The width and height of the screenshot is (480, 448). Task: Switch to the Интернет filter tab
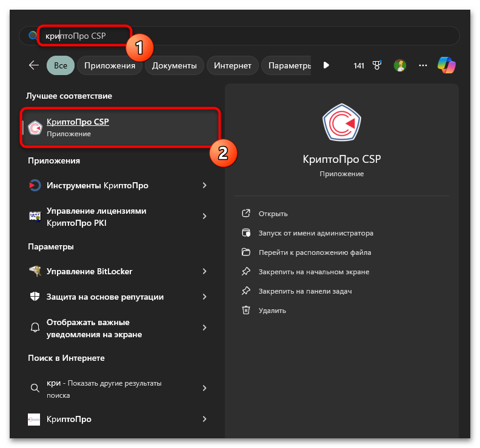click(x=232, y=65)
